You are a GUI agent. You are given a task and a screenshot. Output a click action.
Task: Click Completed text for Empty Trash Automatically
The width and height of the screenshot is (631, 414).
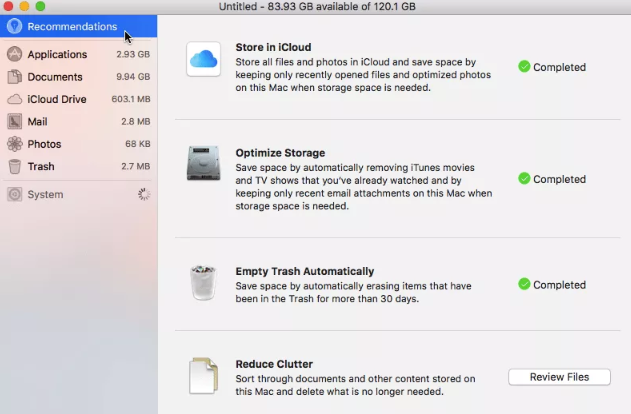[x=559, y=285]
